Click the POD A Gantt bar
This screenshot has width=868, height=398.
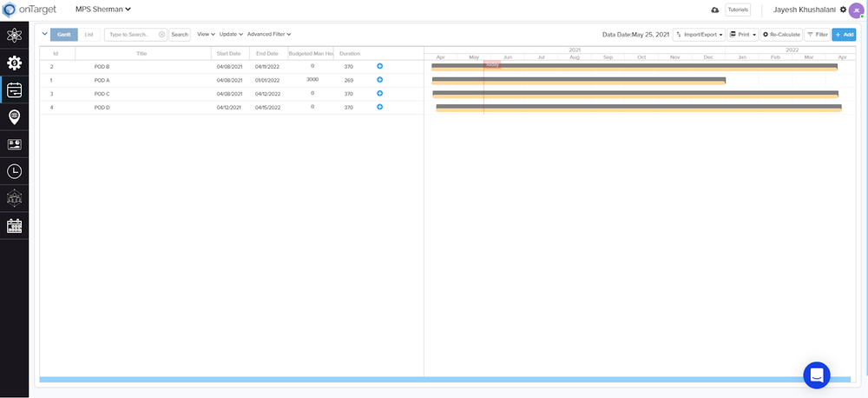point(578,80)
